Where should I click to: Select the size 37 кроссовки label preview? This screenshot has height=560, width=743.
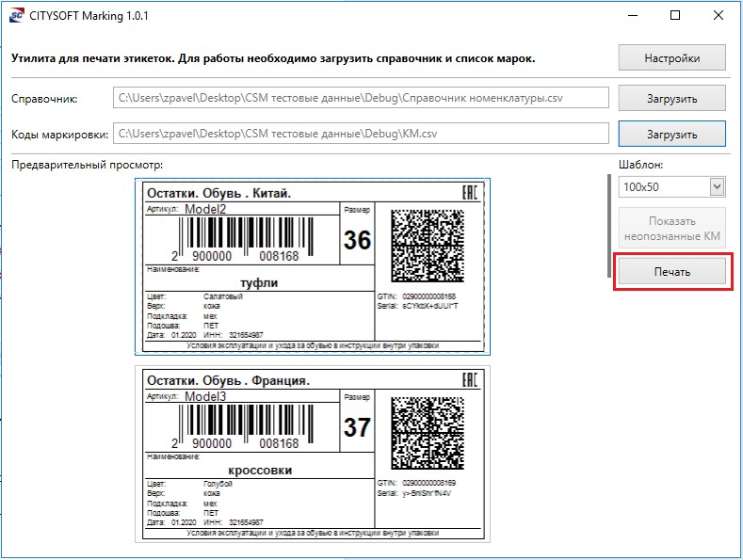pyautogui.click(x=311, y=453)
